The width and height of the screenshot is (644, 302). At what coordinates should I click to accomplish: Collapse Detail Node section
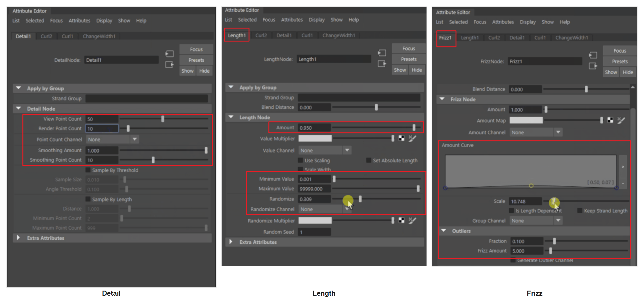pos(18,108)
